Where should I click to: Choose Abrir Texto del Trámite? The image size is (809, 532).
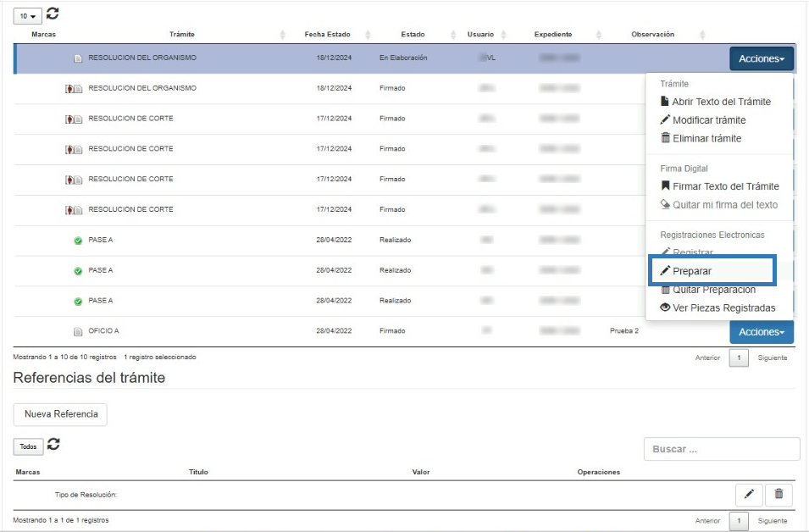point(720,102)
